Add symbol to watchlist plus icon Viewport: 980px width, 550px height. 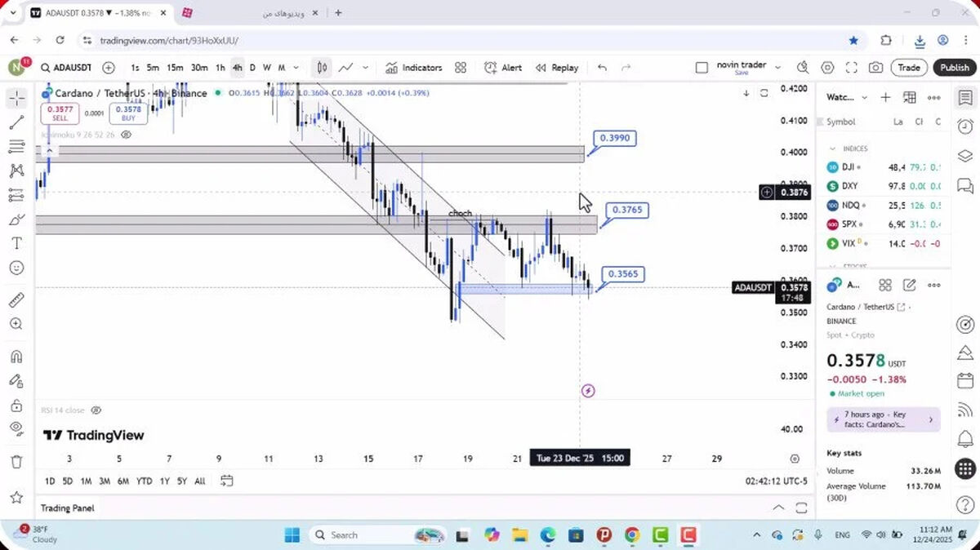point(885,97)
